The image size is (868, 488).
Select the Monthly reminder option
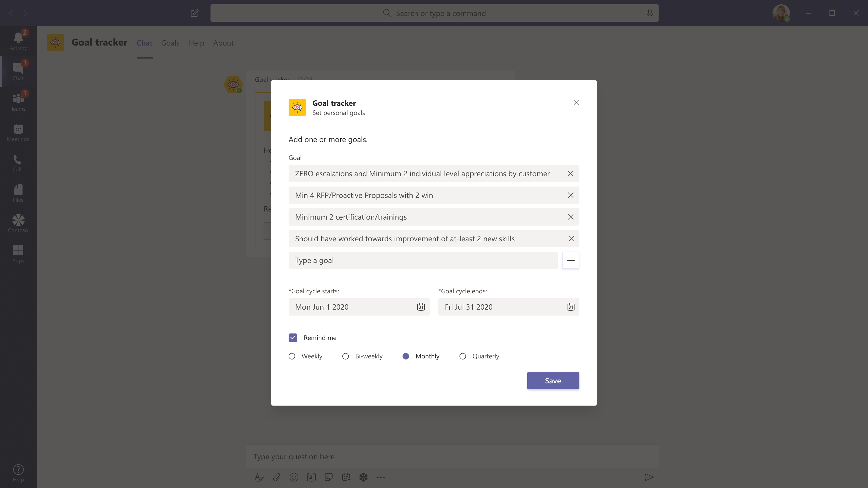(x=406, y=356)
